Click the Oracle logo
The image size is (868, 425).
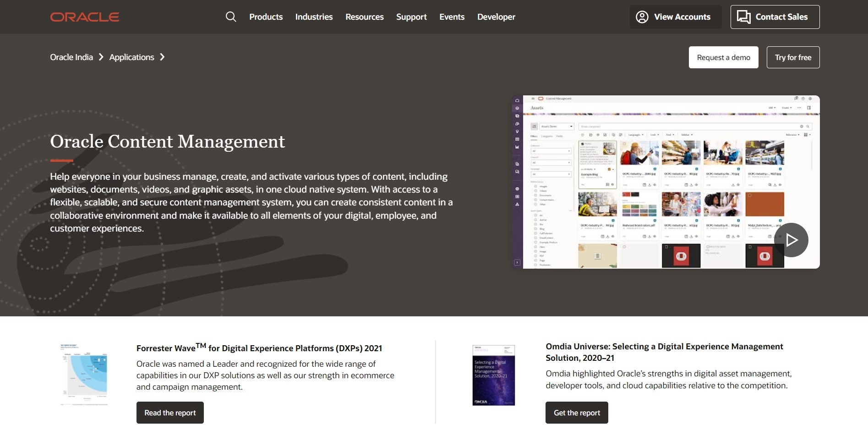85,17
